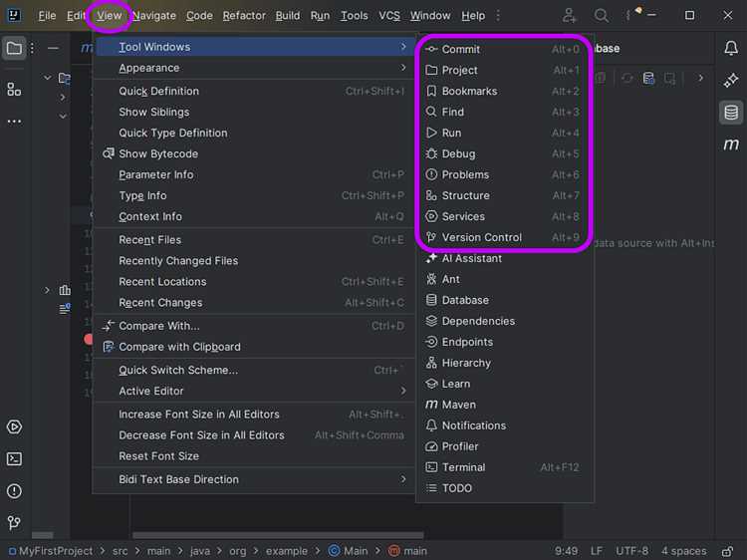Toggle Database icon on right stripe
Image resolution: width=747 pixels, height=560 pixels.
click(731, 113)
